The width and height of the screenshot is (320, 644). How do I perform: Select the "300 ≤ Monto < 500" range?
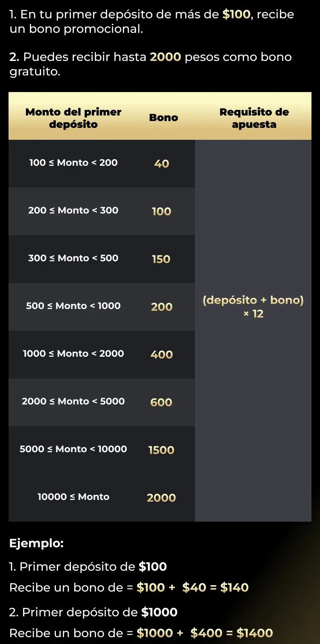(73, 258)
